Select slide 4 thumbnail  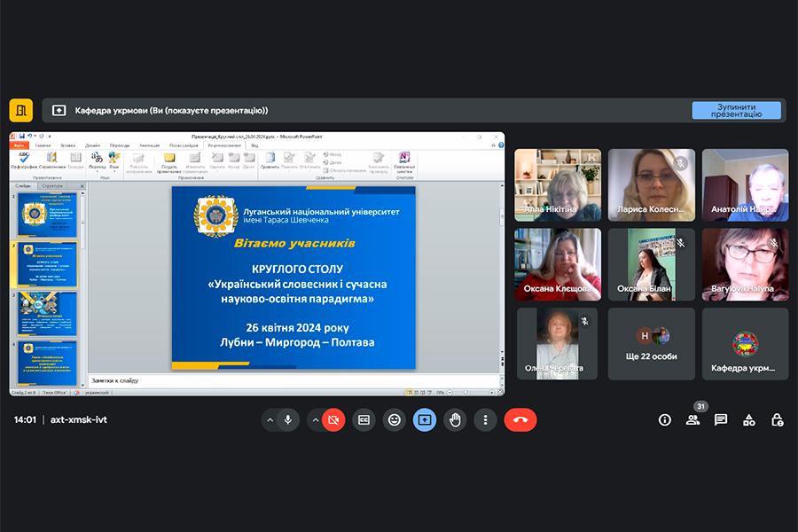pyautogui.click(x=47, y=363)
